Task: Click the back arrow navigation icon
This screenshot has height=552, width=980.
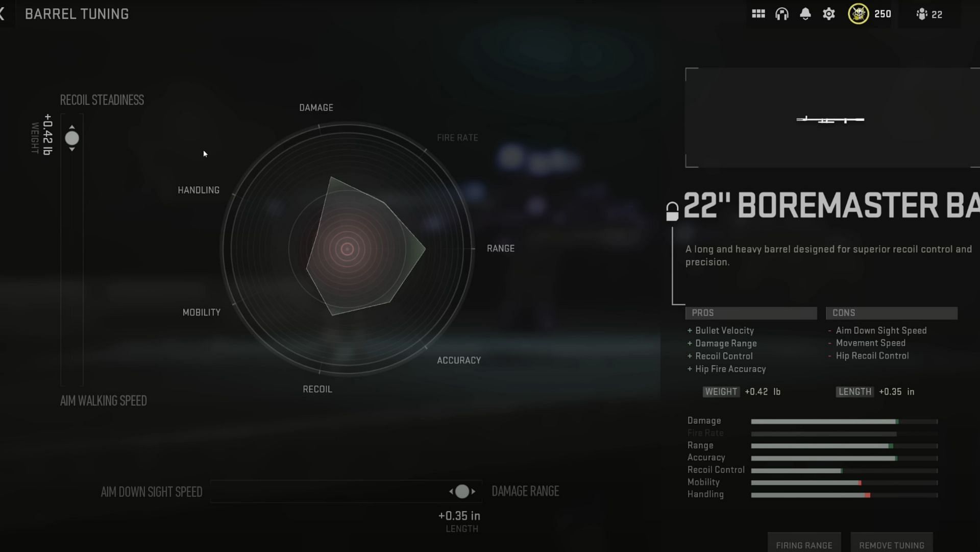Action: (4, 14)
